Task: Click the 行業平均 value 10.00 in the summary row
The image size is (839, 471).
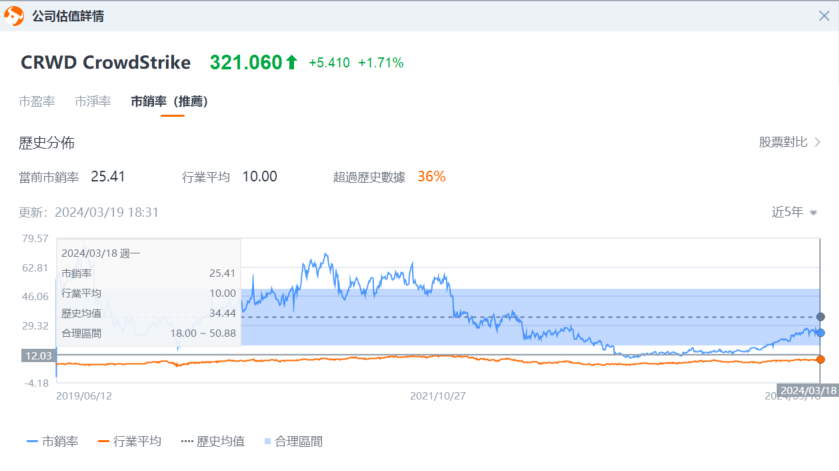Action: pyautogui.click(x=260, y=177)
